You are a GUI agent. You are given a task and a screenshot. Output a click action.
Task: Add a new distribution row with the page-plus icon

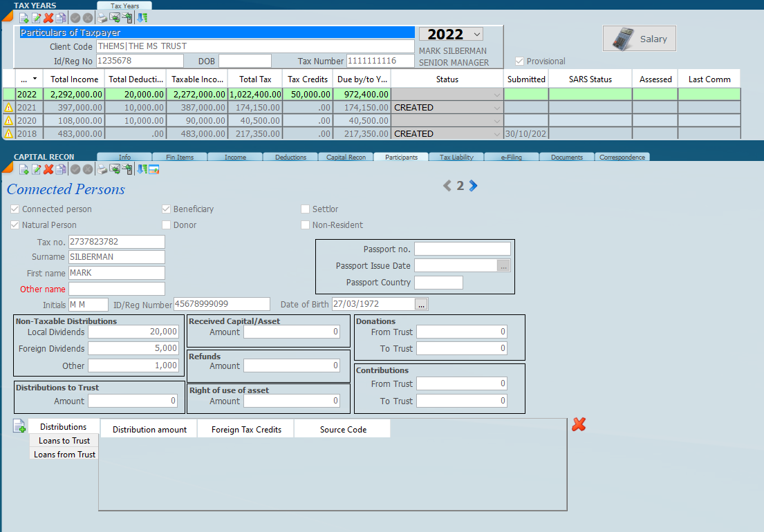point(19,426)
